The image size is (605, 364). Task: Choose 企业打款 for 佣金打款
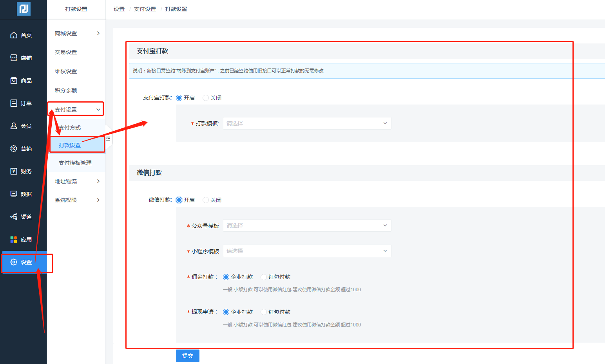click(x=226, y=277)
